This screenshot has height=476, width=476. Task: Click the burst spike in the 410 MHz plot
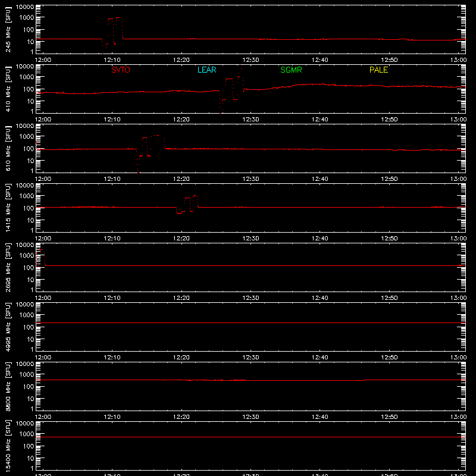point(231,90)
